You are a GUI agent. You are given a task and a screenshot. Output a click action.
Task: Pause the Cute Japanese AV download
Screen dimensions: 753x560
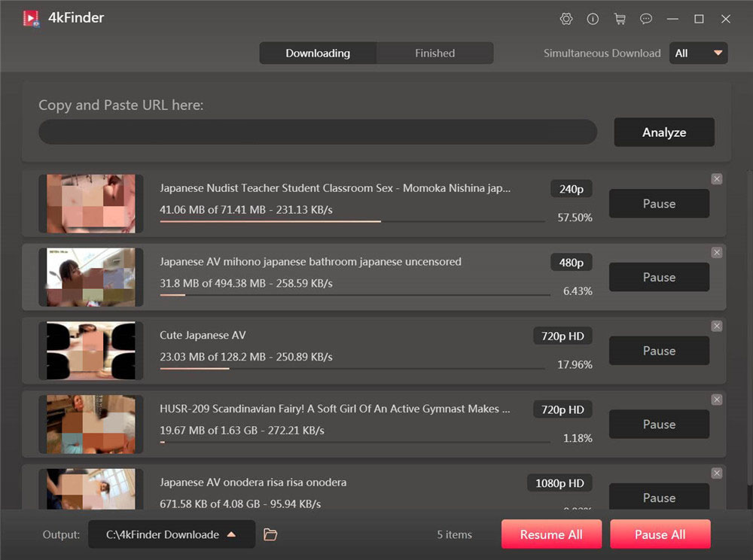(x=659, y=351)
